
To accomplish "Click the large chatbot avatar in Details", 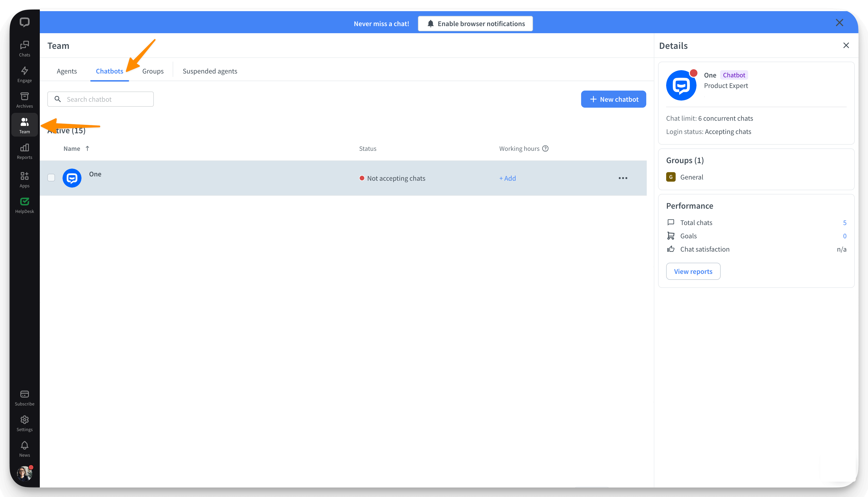I will (x=681, y=85).
